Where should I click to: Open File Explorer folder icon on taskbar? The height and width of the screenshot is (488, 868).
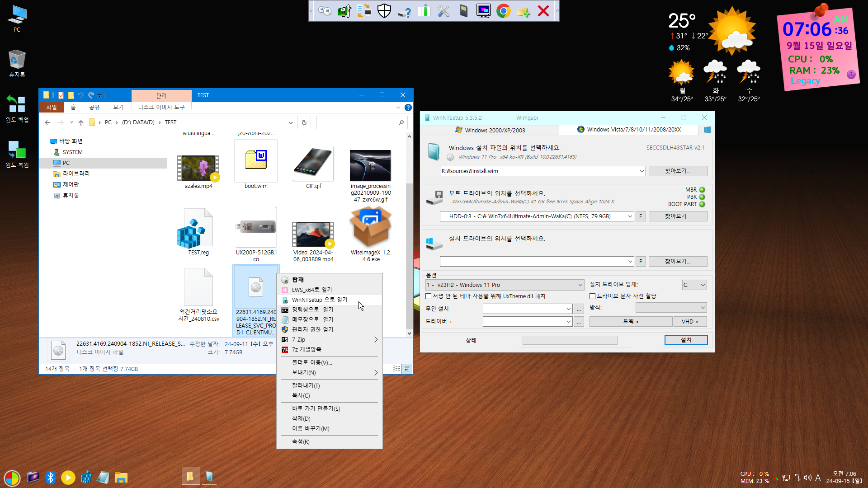[x=121, y=477]
